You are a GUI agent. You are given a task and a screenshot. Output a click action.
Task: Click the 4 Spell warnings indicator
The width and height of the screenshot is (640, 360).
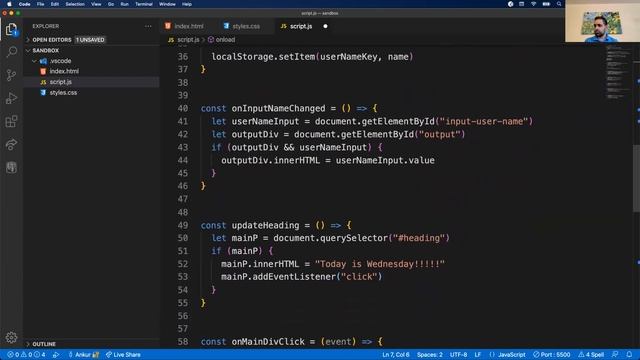click(591, 355)
